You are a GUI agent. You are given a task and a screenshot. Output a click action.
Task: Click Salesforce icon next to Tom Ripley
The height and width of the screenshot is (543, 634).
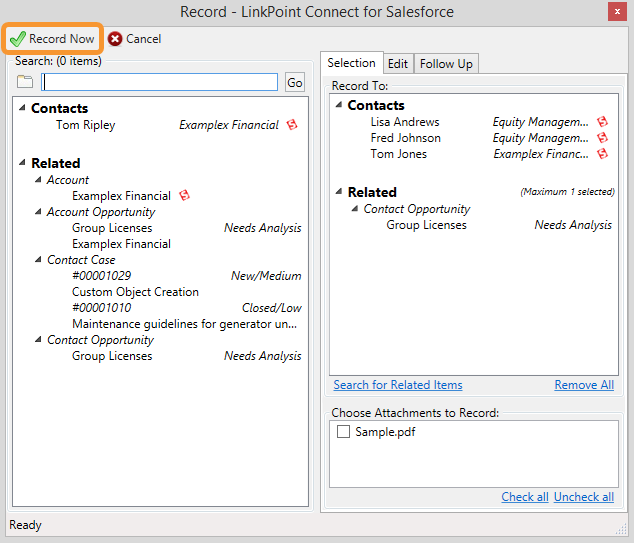pos(292,125)
